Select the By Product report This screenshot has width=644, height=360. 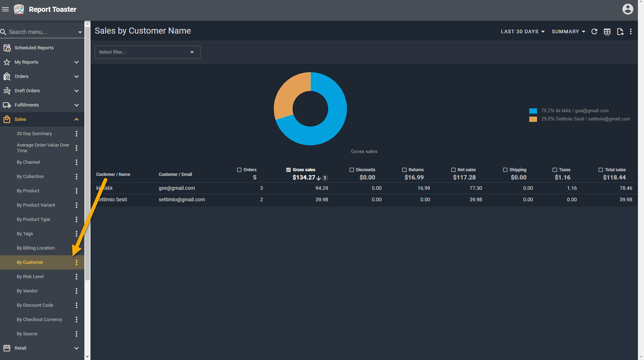click(28, 191)
